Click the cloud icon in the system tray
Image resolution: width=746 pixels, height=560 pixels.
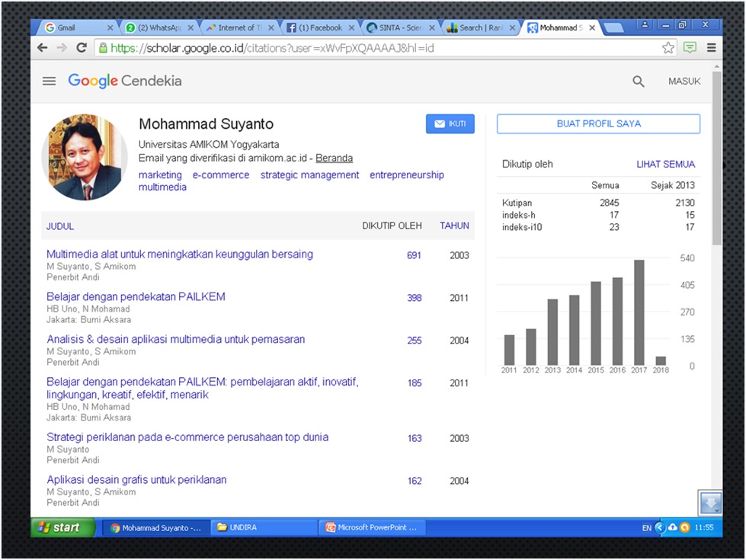point(673,527)
